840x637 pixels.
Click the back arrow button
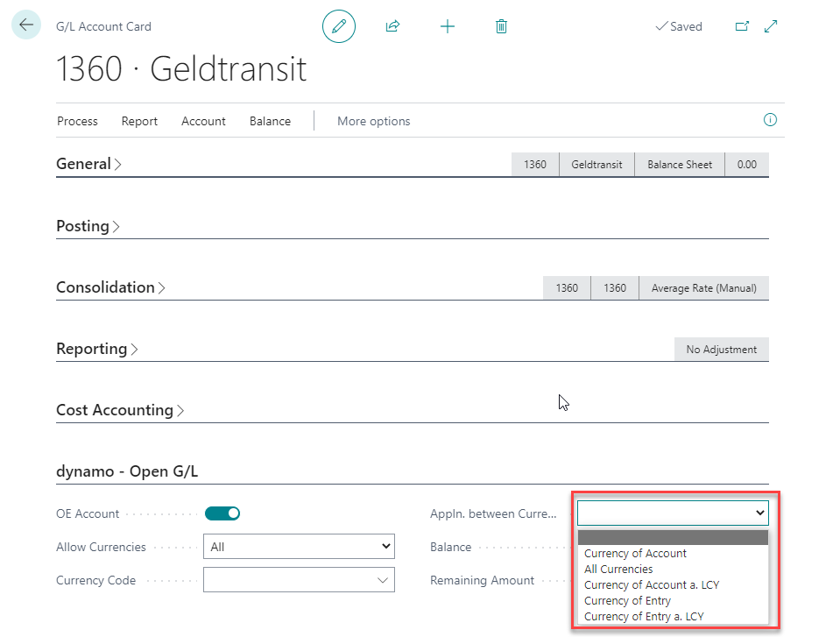(25, 25)
